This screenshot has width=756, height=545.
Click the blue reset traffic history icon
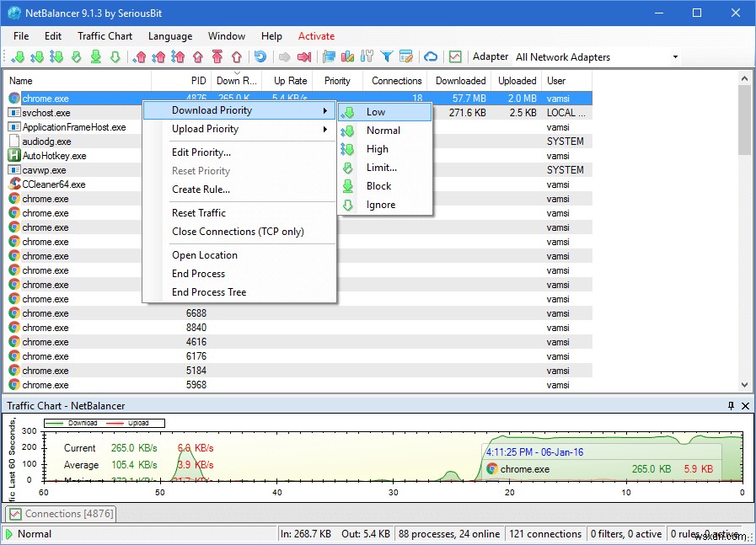click(x=261, y=56)
